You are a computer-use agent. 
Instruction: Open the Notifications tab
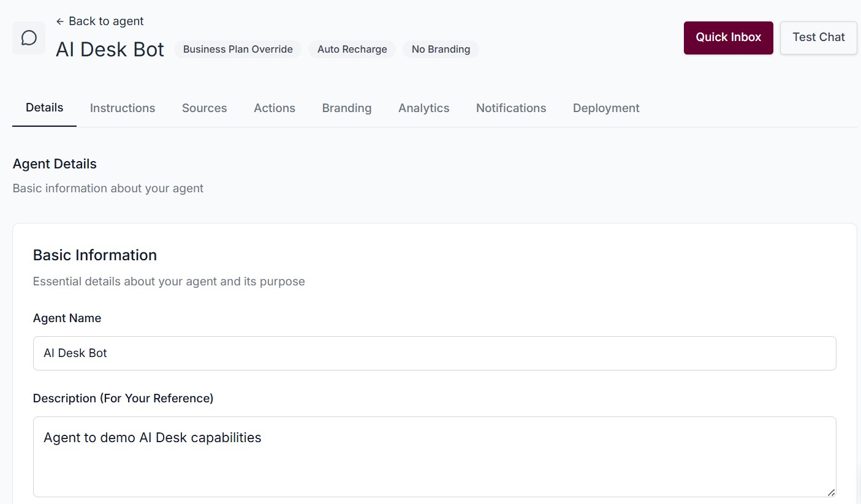[x=510, y=108]
